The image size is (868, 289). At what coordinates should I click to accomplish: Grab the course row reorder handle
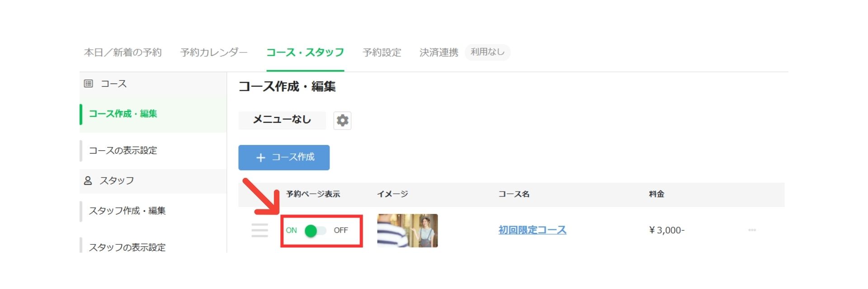[x=259, y=230]
